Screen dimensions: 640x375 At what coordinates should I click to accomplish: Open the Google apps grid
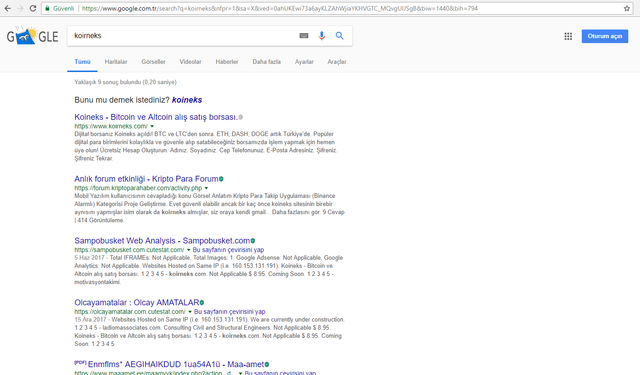(568, 36)
